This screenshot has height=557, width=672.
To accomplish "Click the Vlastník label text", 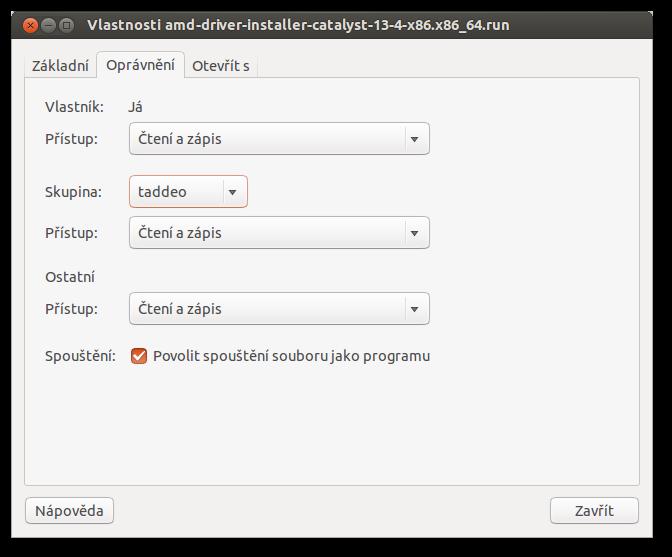I will pos(75,107).
